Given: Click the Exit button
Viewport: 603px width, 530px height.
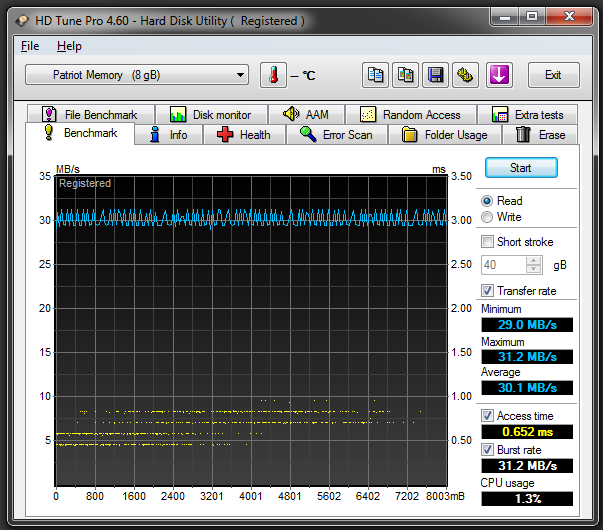Looking at the screenshot, I should [x=552, y=75].
